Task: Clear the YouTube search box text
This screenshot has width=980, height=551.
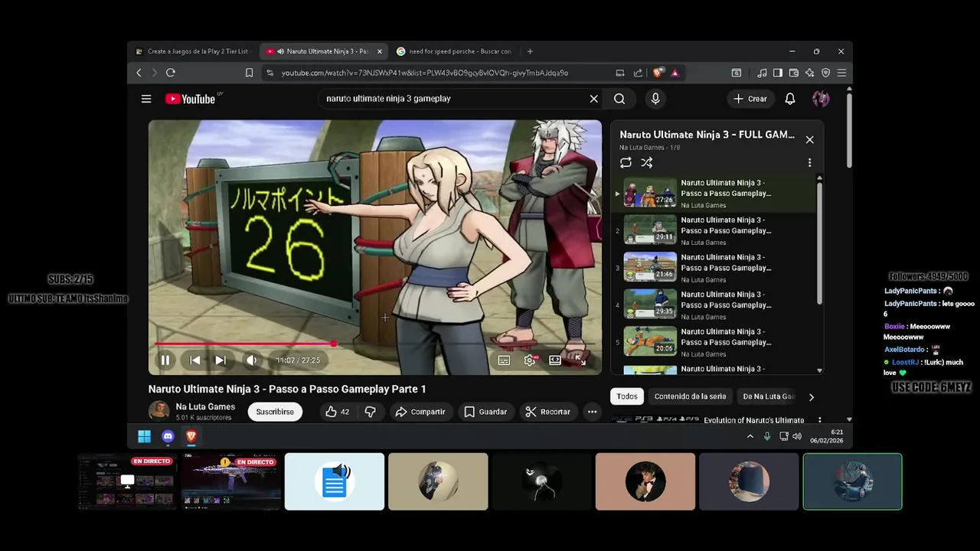Action: (x=593, y=99)
